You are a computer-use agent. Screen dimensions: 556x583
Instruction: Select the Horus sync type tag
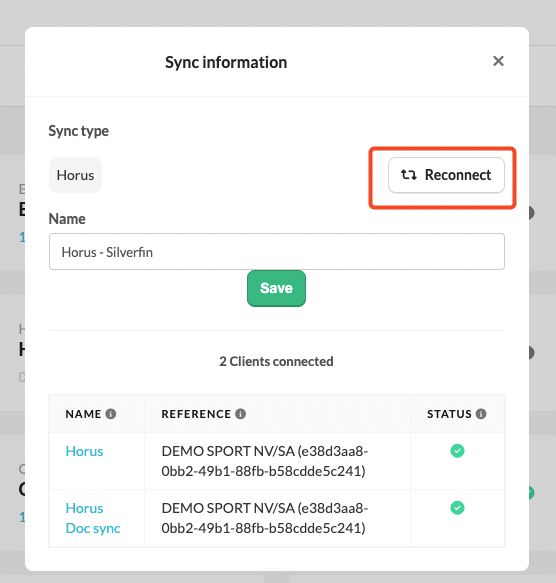pyautogui.click(x=75, y=175)
